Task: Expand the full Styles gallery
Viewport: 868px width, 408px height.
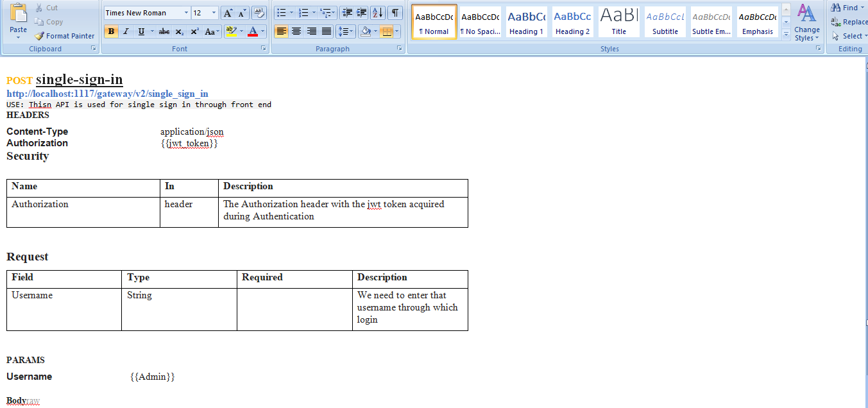Action: point(786,35)
